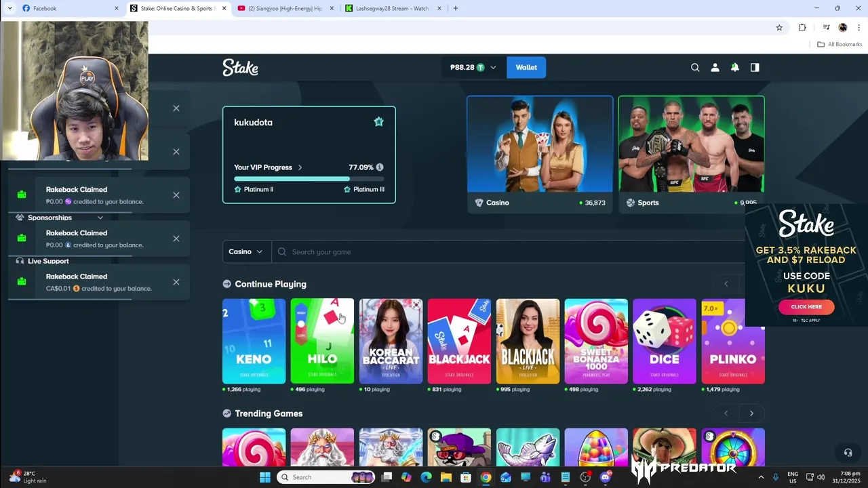Screen dimensions: 868x488
Task: Expand Your VIP Progress chevron
Action: [300, 167]
